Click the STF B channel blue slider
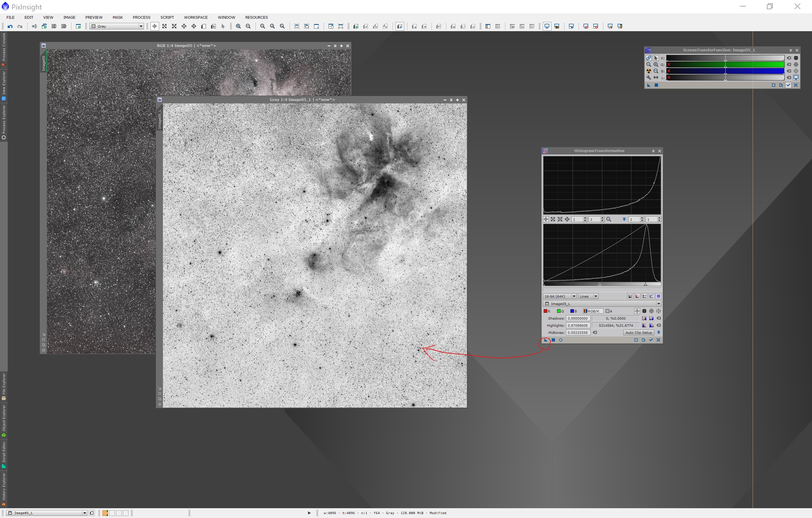This screenshot has width=812, height=518. (725, 71)
